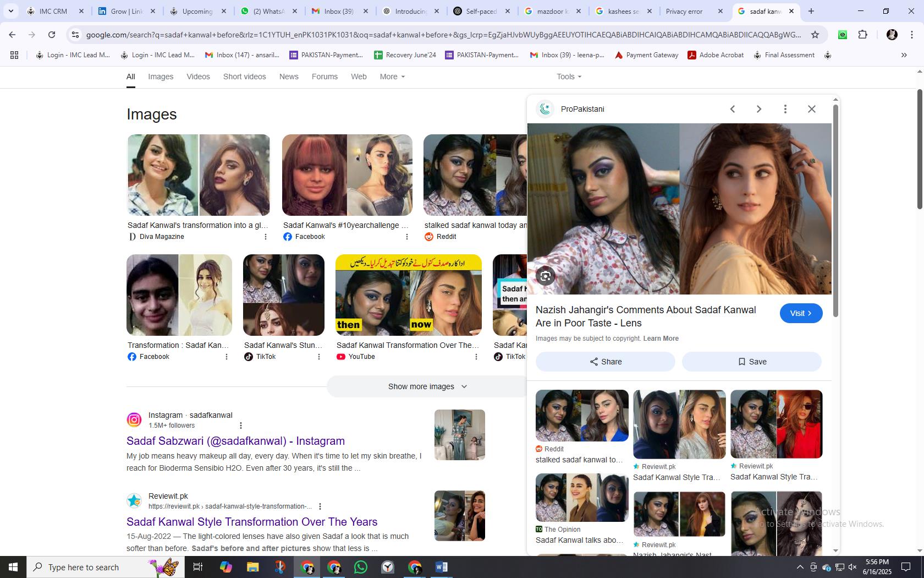The height and width of the screenshot is (578, 924).
Task: Open more options for the Diva Magazine image
Action: (x=266, y=237)
